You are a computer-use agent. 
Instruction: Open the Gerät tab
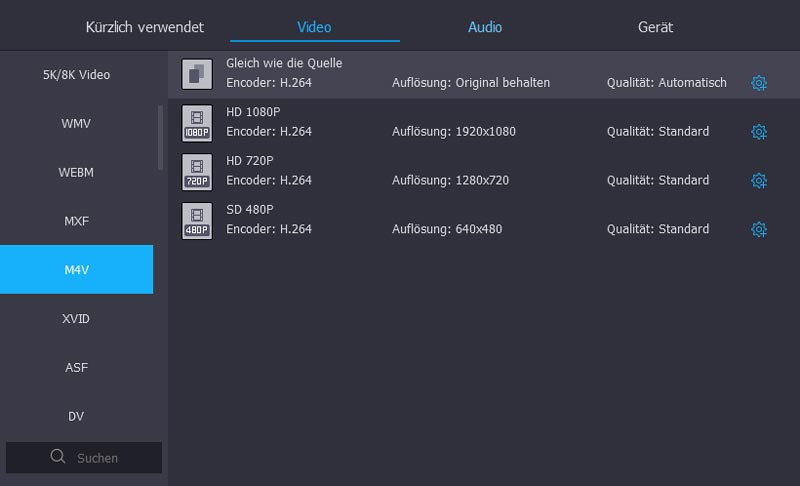pos(655,27)
